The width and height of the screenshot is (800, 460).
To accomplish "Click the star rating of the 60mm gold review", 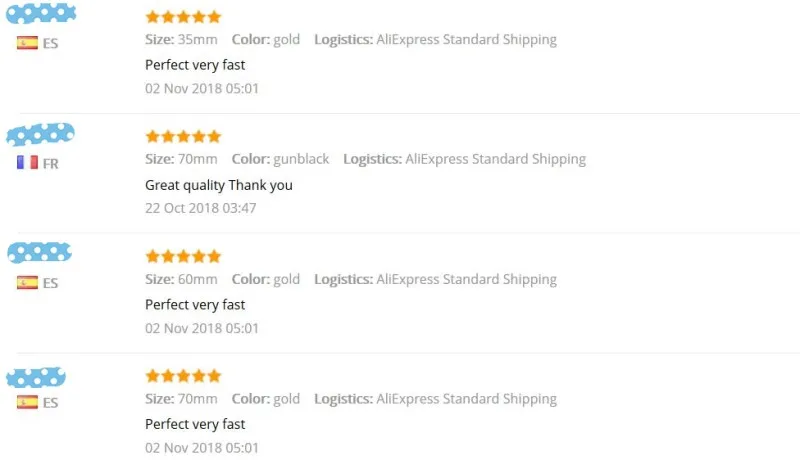I will click(183, 256).
